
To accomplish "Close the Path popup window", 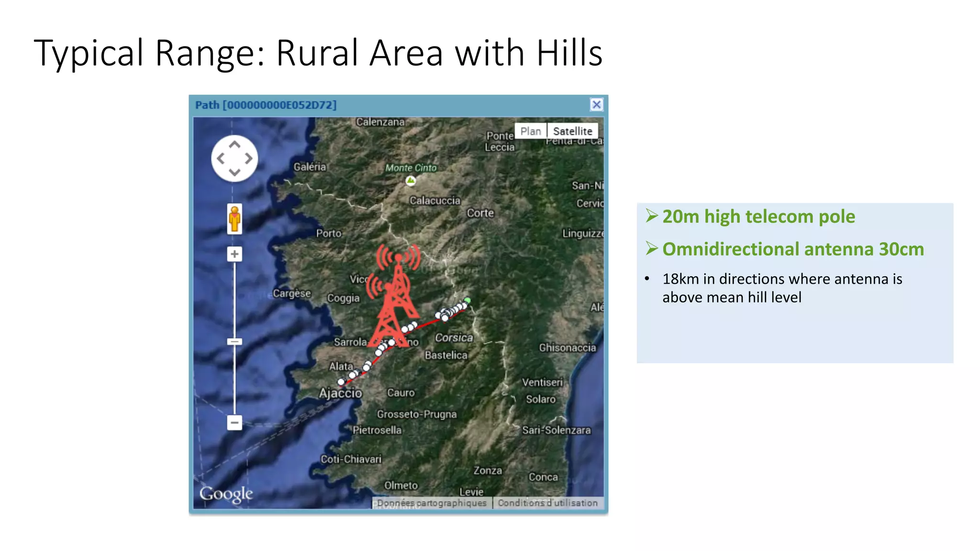I will (596, 105).
